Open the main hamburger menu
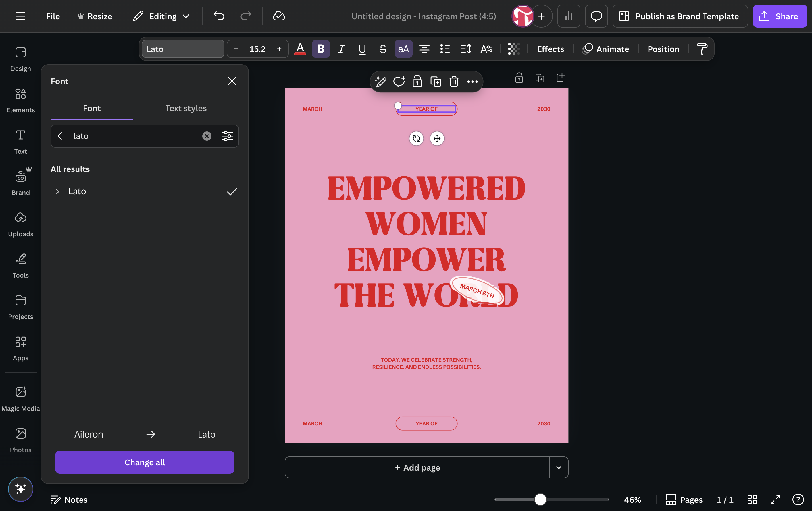Screen dimensions: 812x511 (x=21, y=16)
